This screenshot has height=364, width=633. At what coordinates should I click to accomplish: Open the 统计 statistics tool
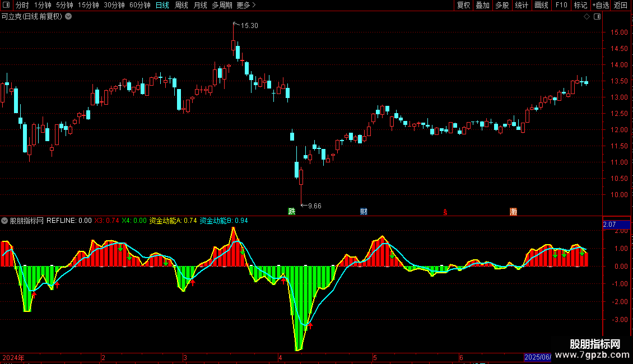click(x=522, y=5)
